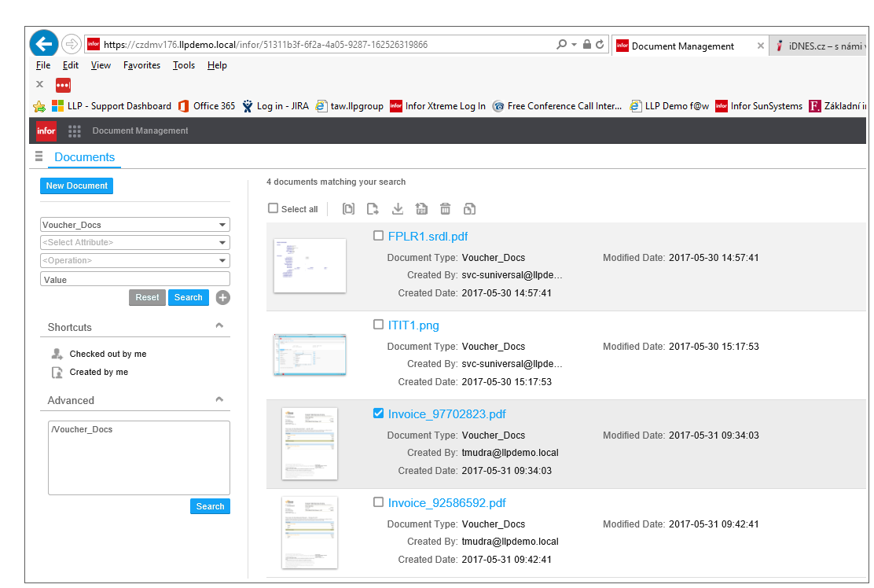874x588 pixels.
Task: Click the Check Out document toolbar icon
Action: point(373,208)
